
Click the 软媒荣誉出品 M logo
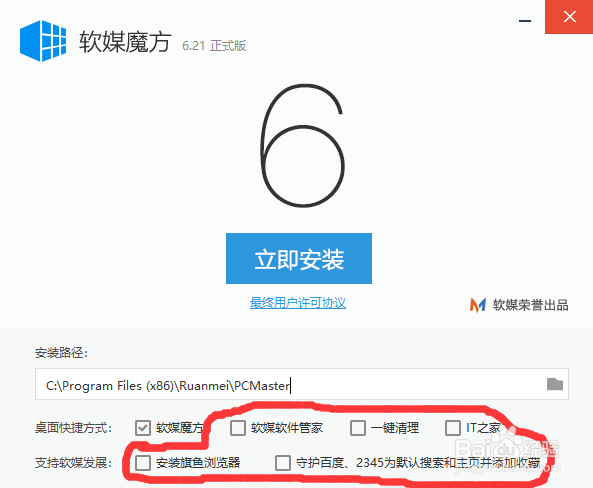(x=478, y=305)
